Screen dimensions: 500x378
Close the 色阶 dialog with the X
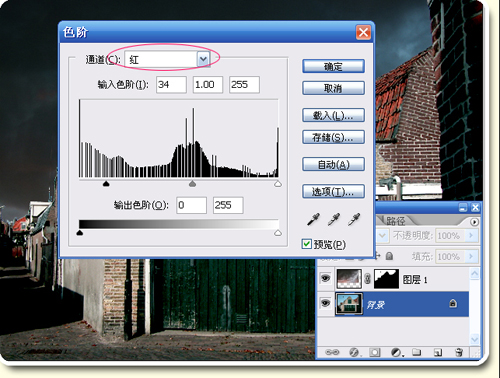363,32
